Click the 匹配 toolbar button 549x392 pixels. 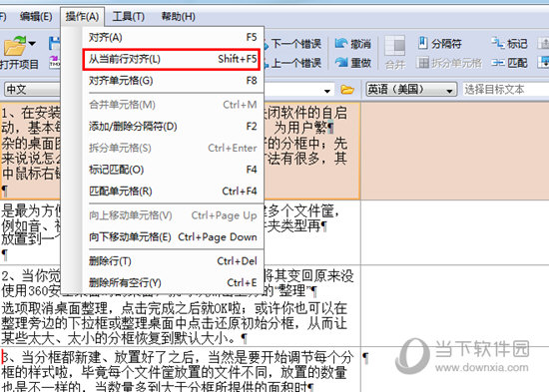point(509,63)
